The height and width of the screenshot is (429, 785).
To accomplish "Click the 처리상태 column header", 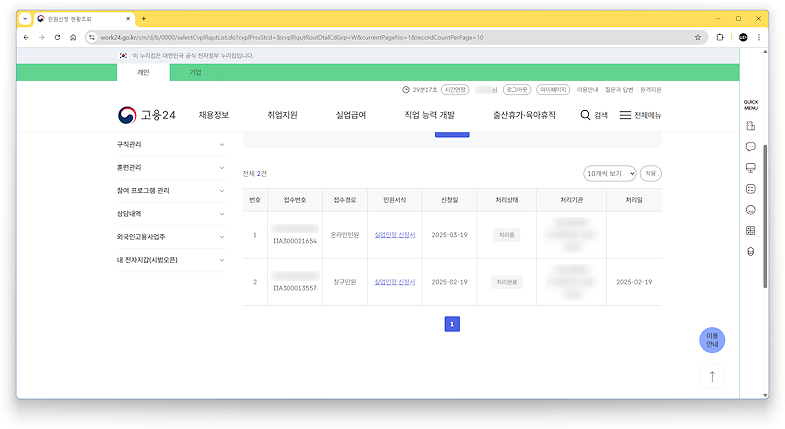I will tap(506, 200).
